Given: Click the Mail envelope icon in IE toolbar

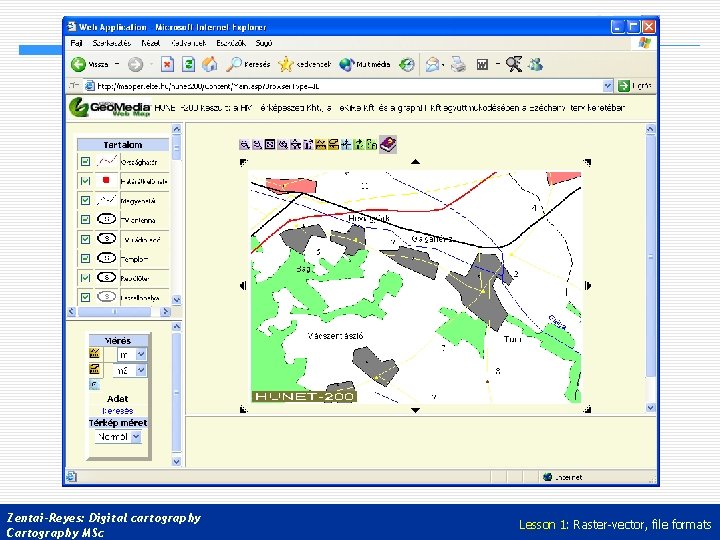Looking at the screenshot, I should click(x=432, y=65).
